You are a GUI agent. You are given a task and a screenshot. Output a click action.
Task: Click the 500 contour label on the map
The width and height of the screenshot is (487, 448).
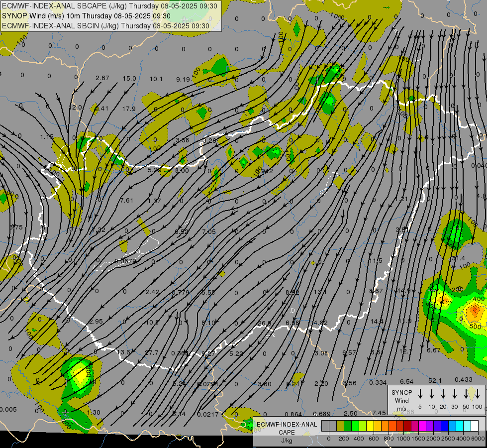[x=475, y=327]
